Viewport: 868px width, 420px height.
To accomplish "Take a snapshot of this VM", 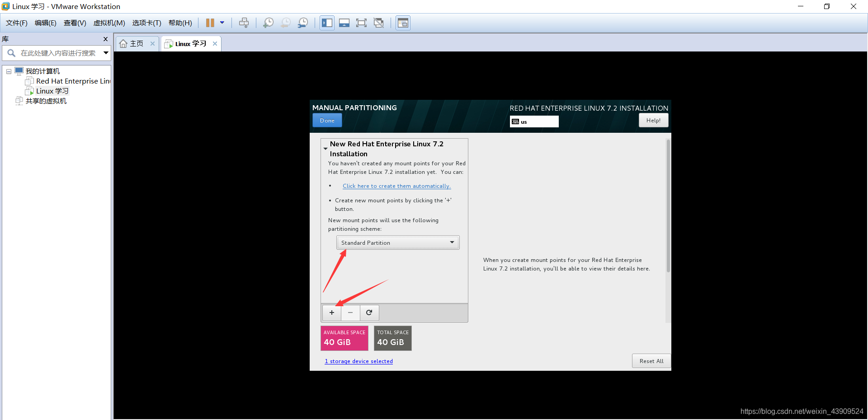I will point(268,23).
